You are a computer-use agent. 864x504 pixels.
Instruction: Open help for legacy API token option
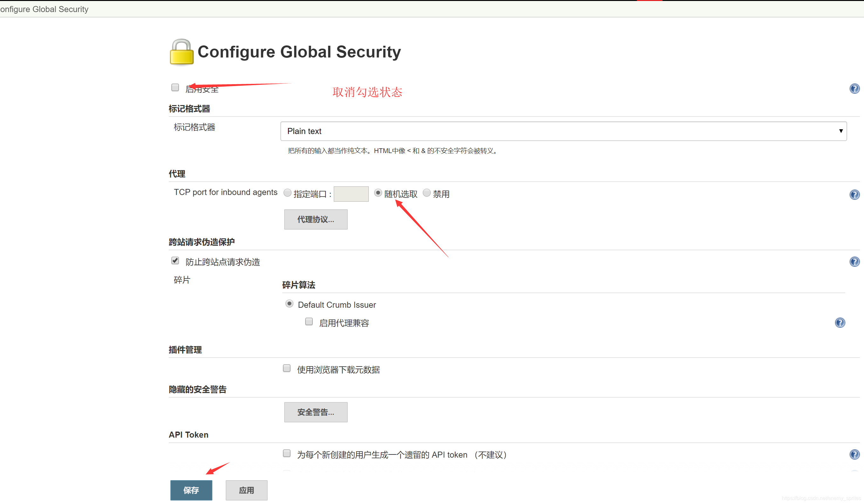(x=854, y=455)
